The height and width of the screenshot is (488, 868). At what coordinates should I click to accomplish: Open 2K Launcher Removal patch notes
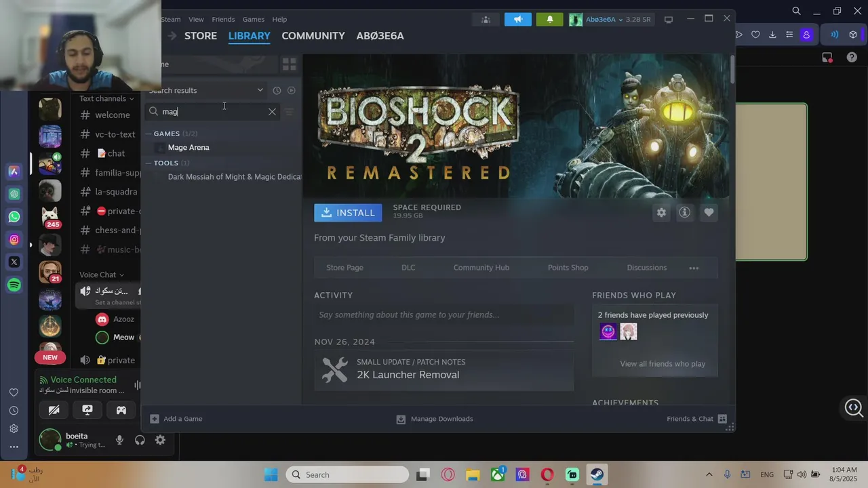pos(443,370)
